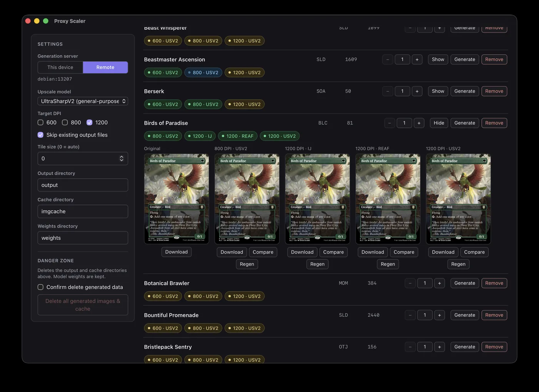539x392 pixels.
Task: Regen the 800 DPI · USV2 image
Action: click(x=247, y=264)
